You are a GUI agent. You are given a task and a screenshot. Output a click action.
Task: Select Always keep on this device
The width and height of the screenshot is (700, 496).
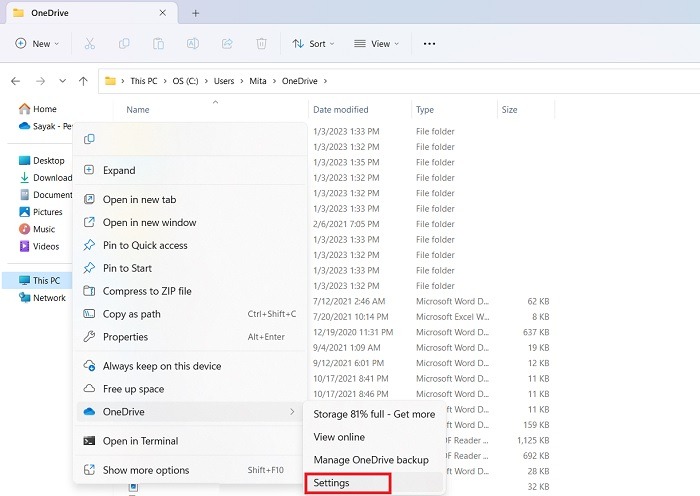tap(190, 366)
